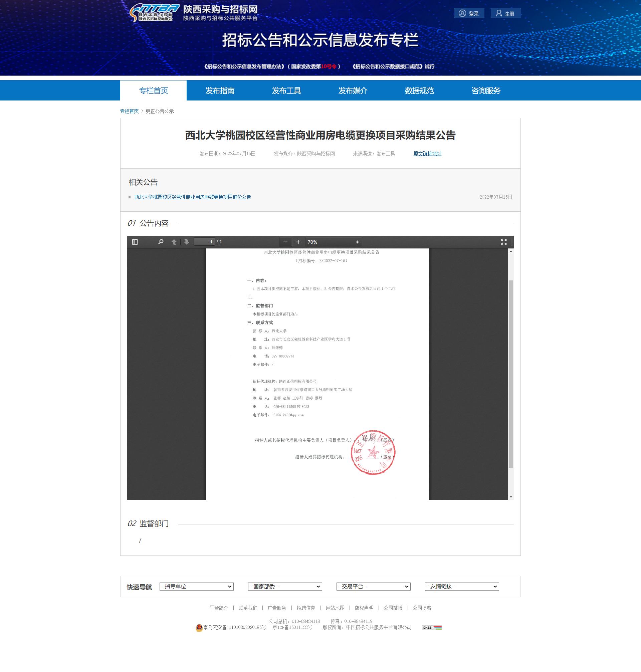Zoom out the PDF with minus
Screen dimensions: 641x672
point(285,242)
